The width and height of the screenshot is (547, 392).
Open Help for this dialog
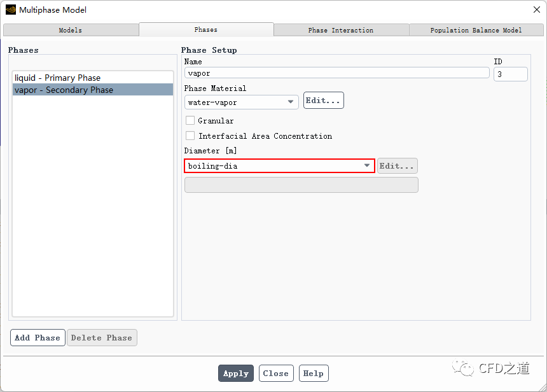(x=313, y=374)
